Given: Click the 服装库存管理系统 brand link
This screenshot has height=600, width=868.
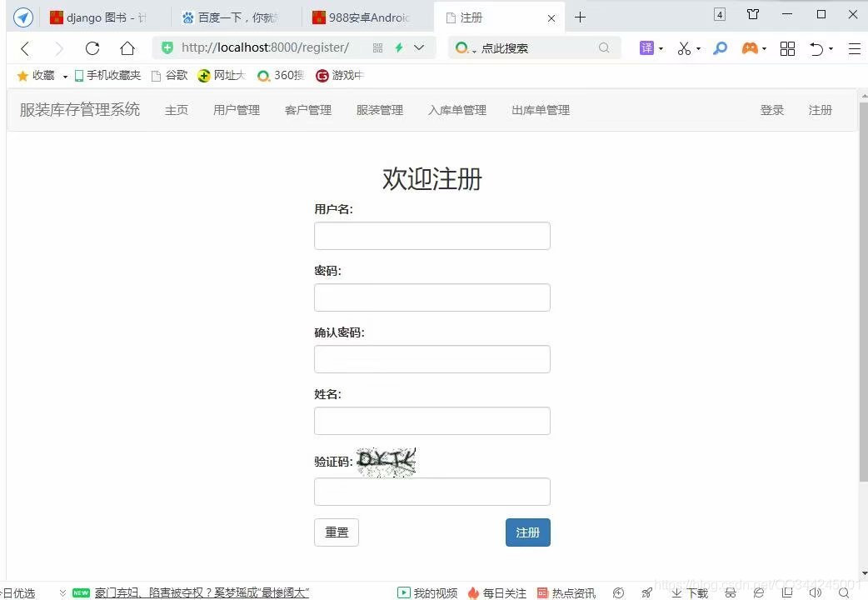Looking at the screenshot, I should (80, 110).
